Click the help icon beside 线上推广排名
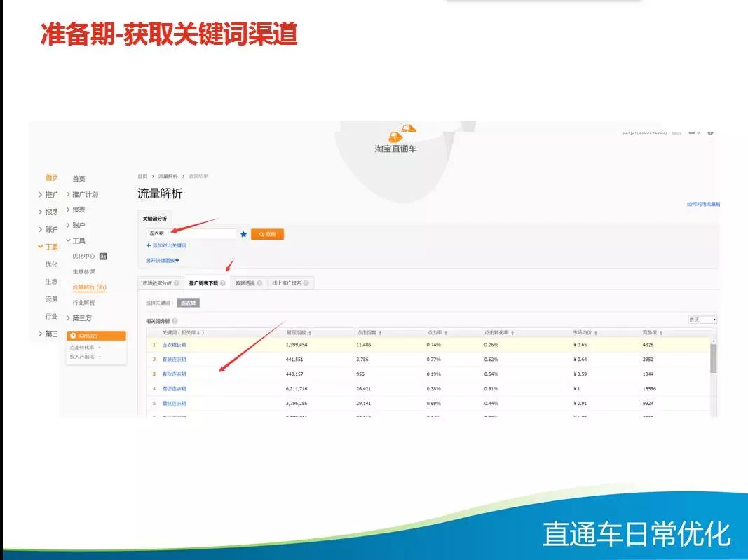This screenshot has width=748, height=560. [306, 283]
